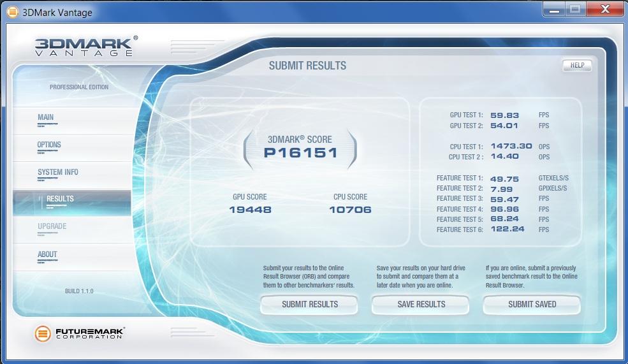Click CPU Test 2 value 14.40
This screenshot has height=364, width=628.
(x=505, y=157)
